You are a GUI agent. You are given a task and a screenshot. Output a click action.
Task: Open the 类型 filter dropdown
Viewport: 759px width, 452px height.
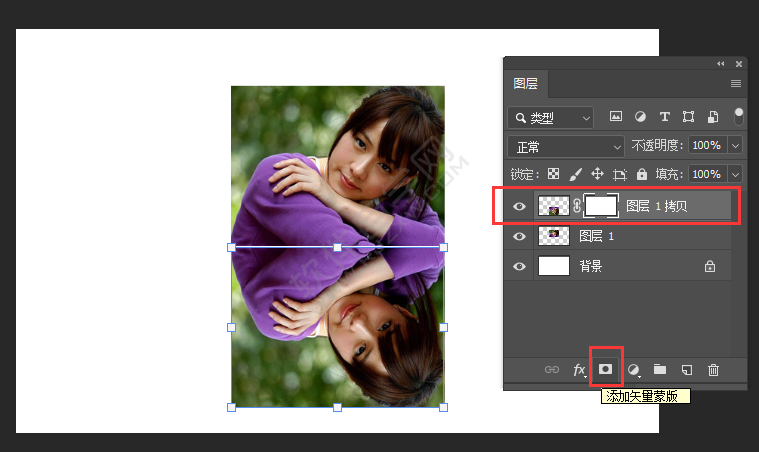pos(550,118)
